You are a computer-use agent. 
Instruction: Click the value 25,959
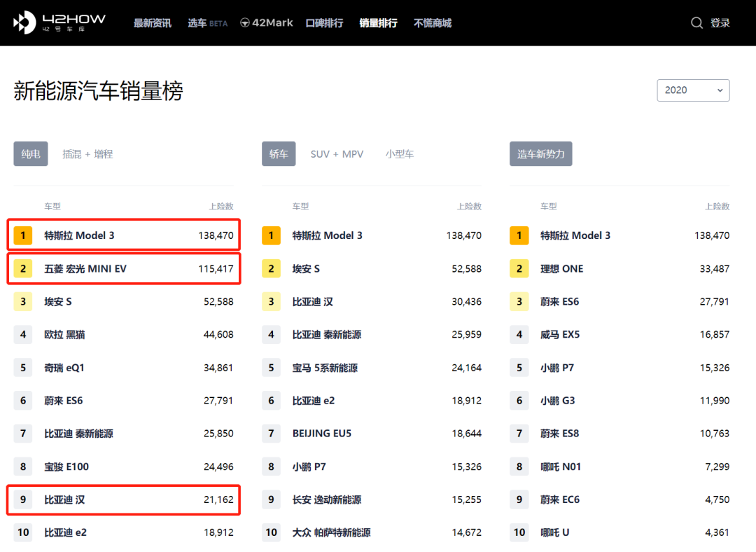pos(466,335)
